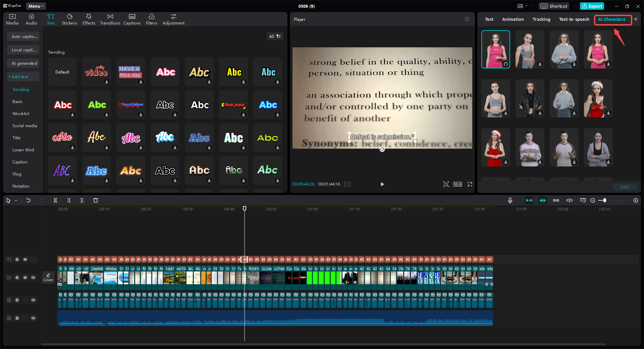This screenshot has width=644, height=349.
Task: Enter fullscreen player preview
Action: point(470,184)
